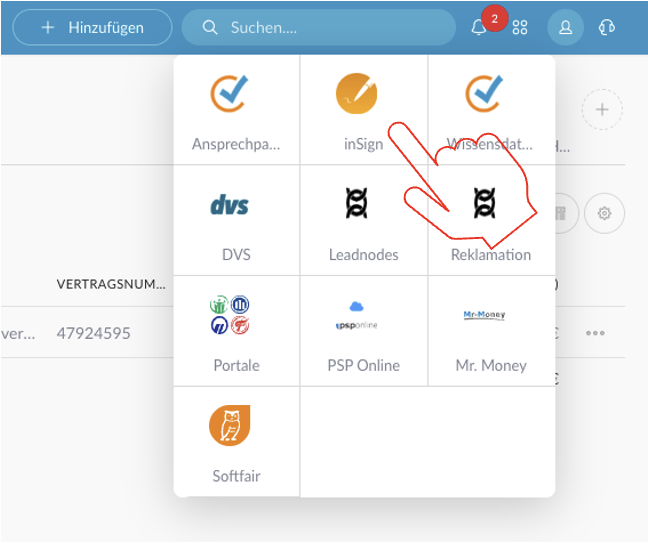Click the magnifier search icon

[210, 28]
